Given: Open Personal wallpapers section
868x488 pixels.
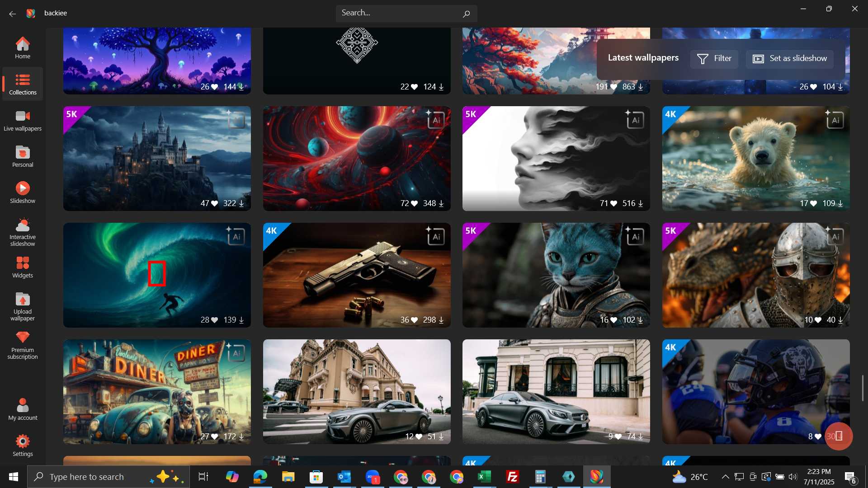Looking at the screenshot, I should click(x=23, y=157).
